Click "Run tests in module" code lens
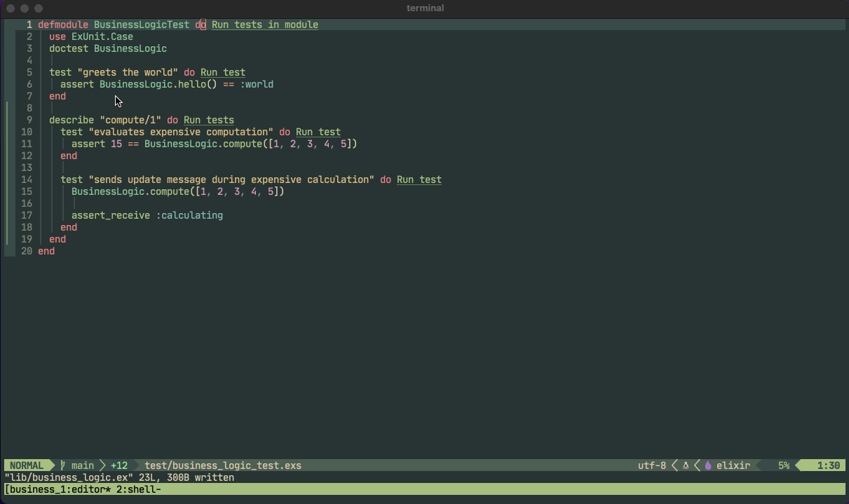This screenshot has width=849, height=504. [x=265, y=25]
